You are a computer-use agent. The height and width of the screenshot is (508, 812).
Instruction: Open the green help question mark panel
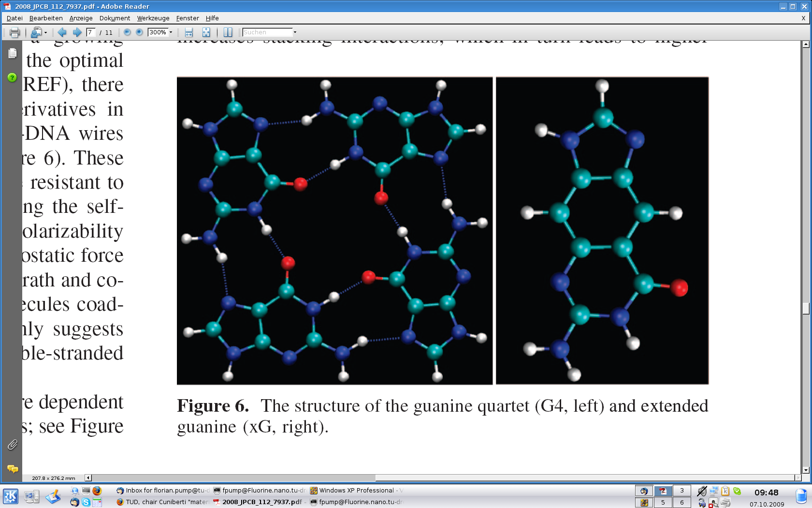[x=12, y=77]
